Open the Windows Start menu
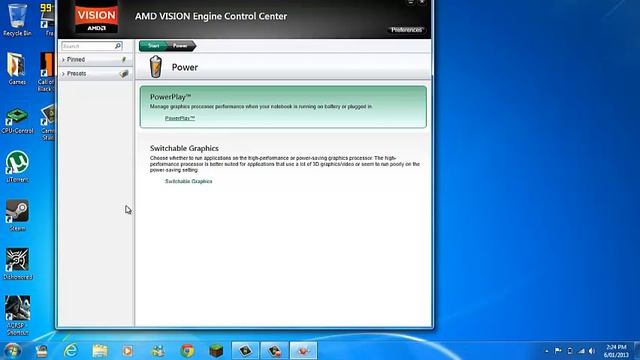Screen dimensions: 640x360 point(12,351)
